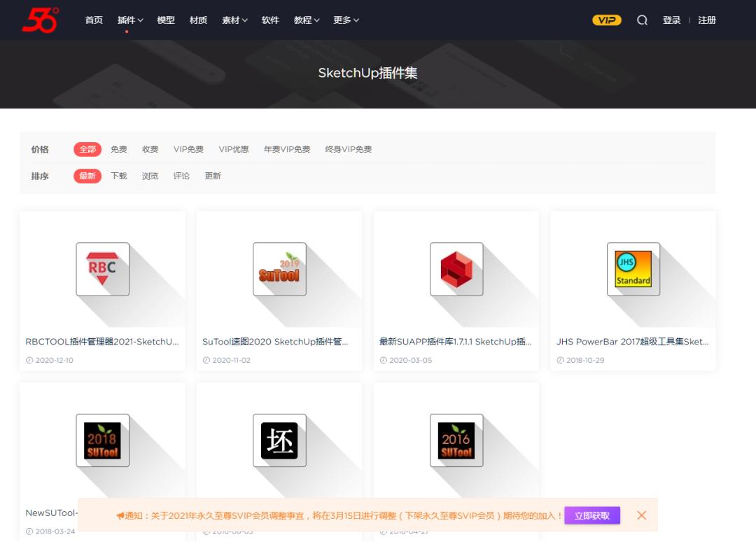This screenshot has width=756, height=542.
Task: Switch to the 首页 menu item
Action: click(93, 20)
